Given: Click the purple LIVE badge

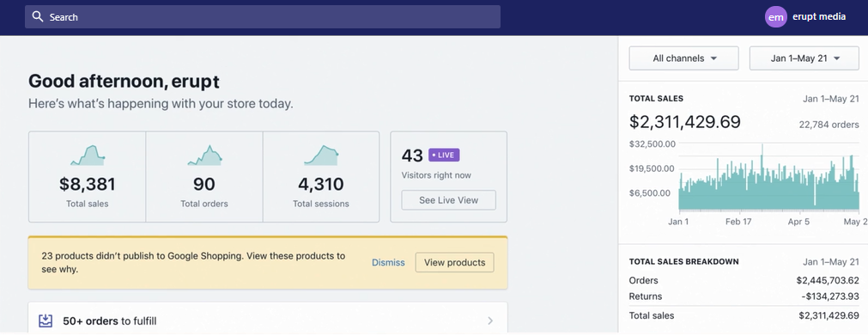Looking at the screenshot, I should 444,156.
